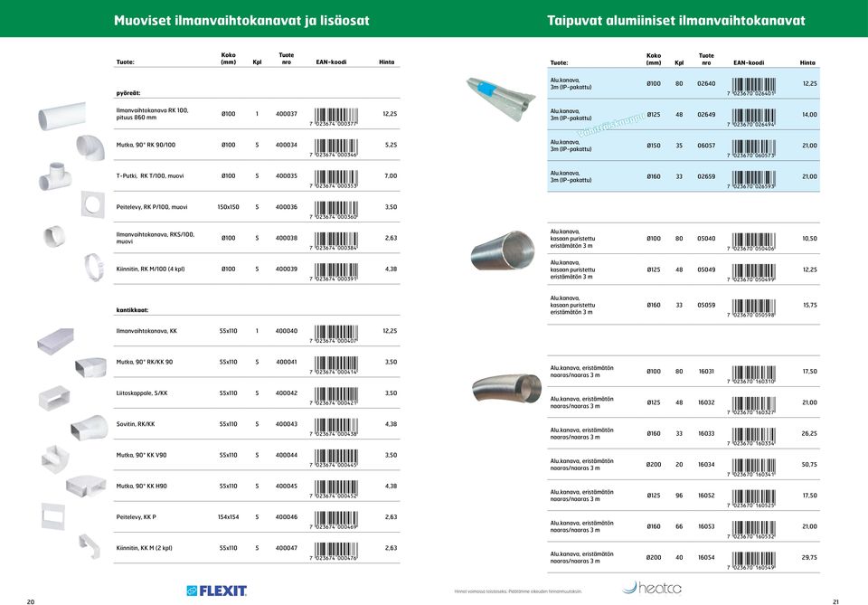Click product name 'Peitelevy, KK P'
This screenshot has width=868, height=605.
point(137,517)
